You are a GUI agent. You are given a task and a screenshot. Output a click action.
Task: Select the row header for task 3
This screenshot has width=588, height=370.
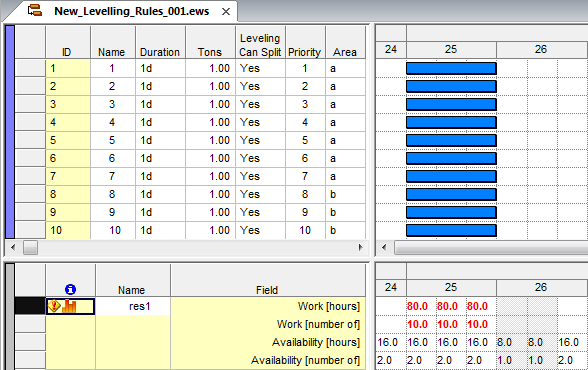(x=30, y=104)
